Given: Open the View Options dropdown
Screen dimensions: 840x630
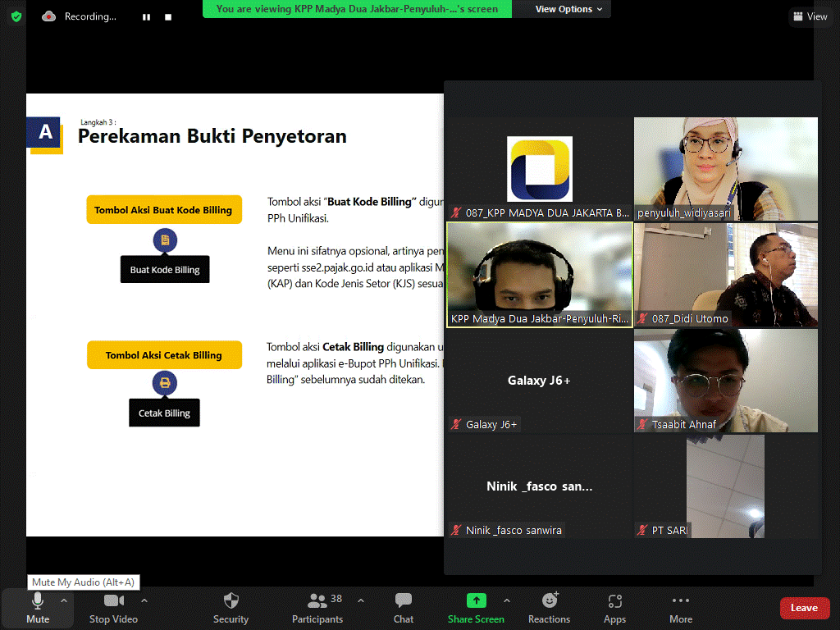Looking at the screenshot, I should 568,9.
